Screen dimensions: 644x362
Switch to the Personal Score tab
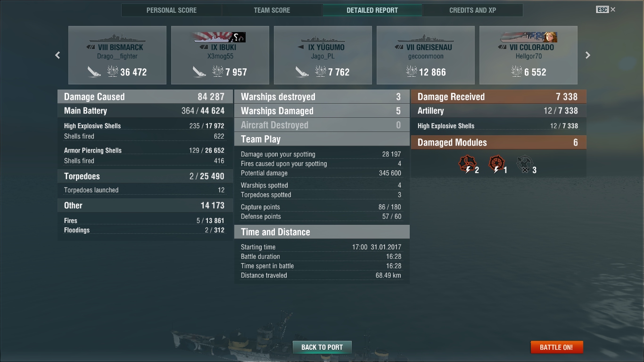(x=172, y=10)
